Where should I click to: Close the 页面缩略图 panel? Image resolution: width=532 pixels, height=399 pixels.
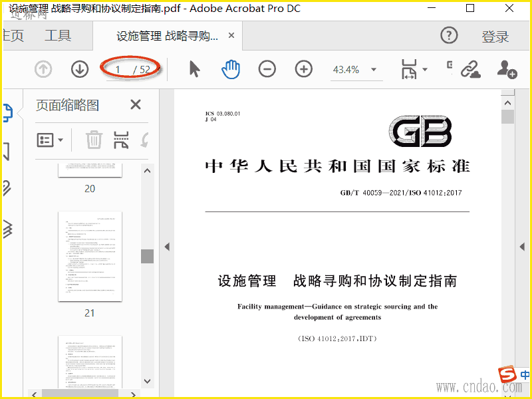(x=136, y=104)
